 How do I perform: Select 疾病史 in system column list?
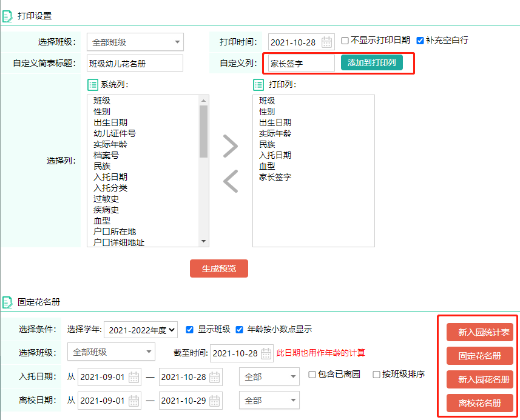coord(106,210)
